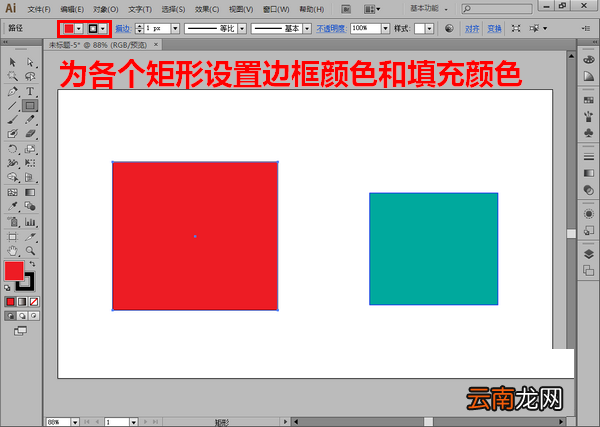Screen dimensions: 600x427
Task: Open the 样式 graphic style dropdown
Action: tap(429, 28)
